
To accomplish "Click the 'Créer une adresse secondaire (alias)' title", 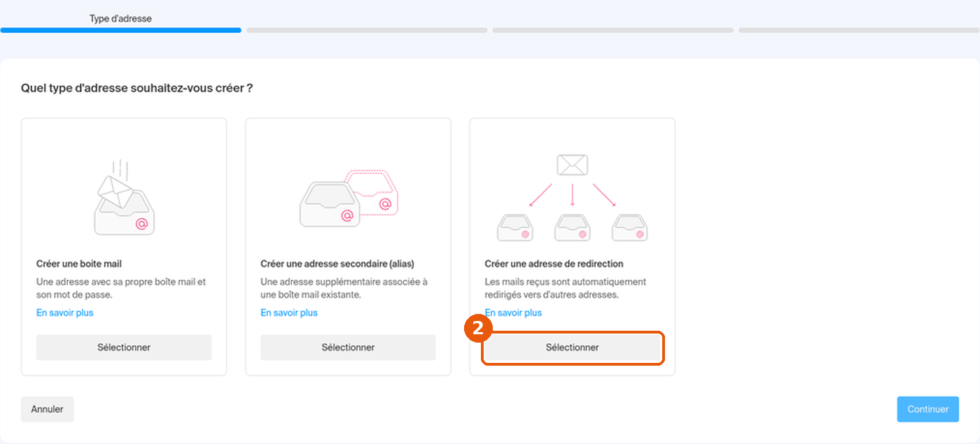I will tap(337, 264).
